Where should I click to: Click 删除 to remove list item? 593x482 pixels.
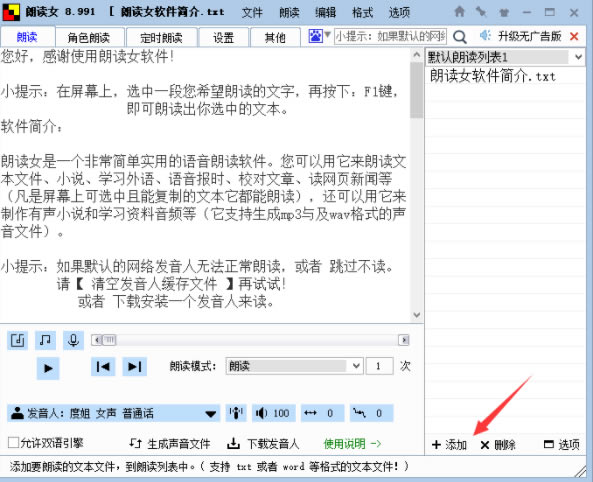coord(498,445)
